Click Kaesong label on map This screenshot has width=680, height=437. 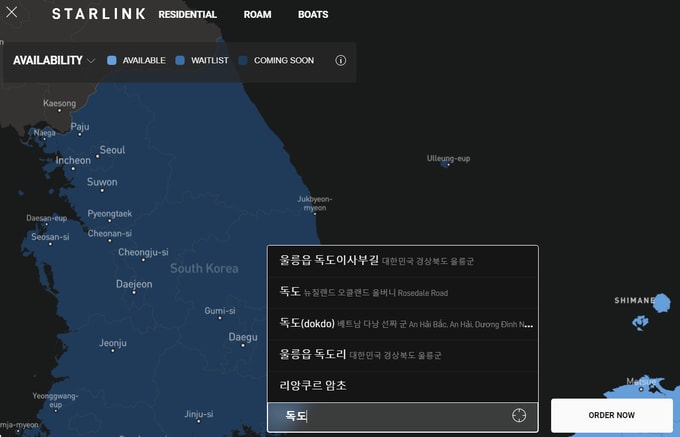click(59, 104)
